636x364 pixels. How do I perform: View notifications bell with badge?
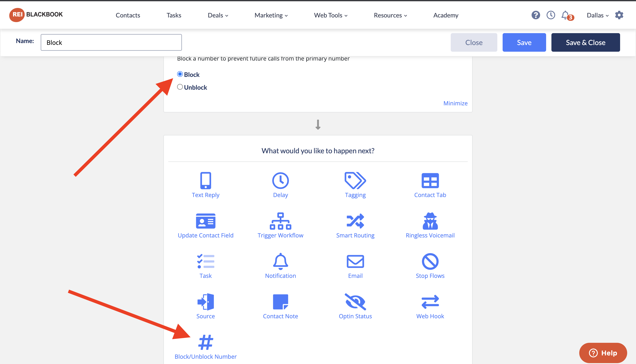[567, 15]
